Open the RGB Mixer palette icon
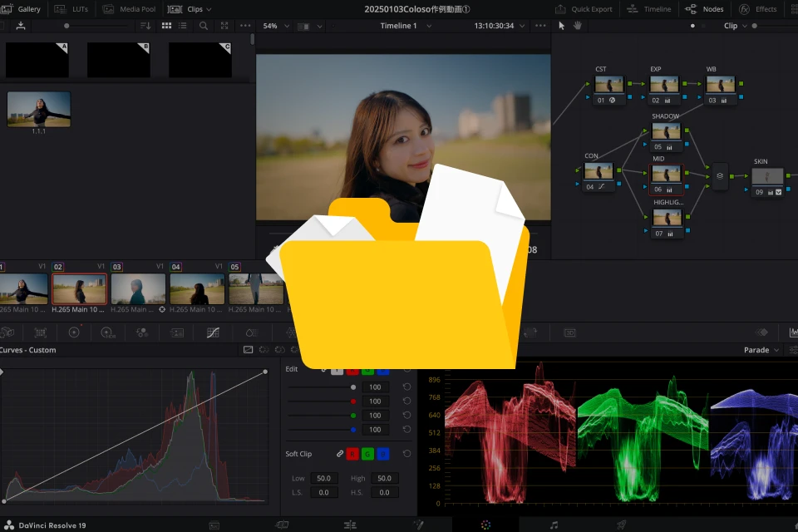Screen dimensions: 798x532 point(142,332)
